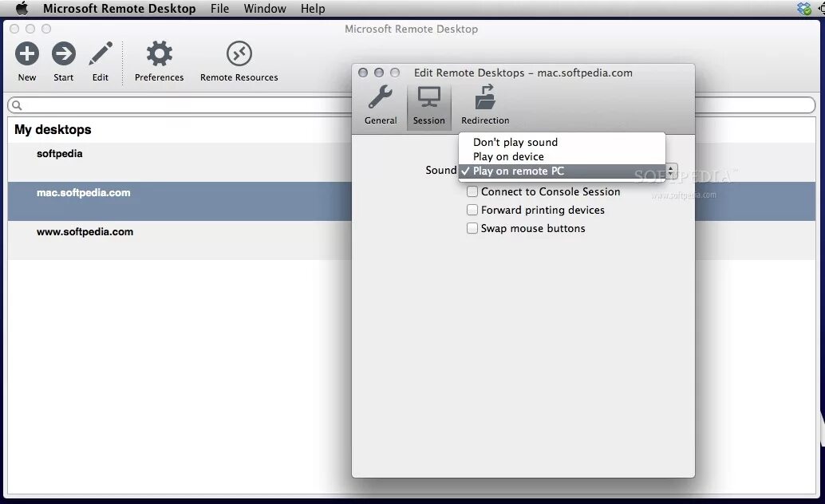Check Forward printing devices
The image size is (825, 504).
(x=472, y=210)
